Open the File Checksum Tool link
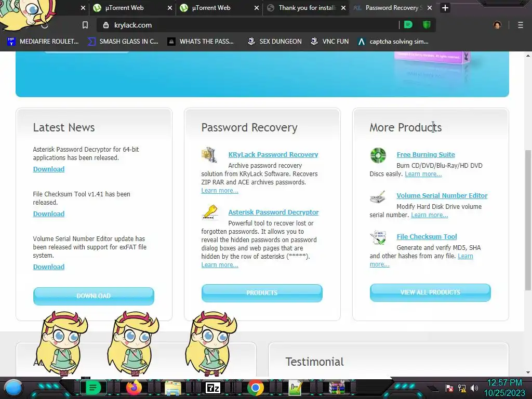 click(427, 236)
